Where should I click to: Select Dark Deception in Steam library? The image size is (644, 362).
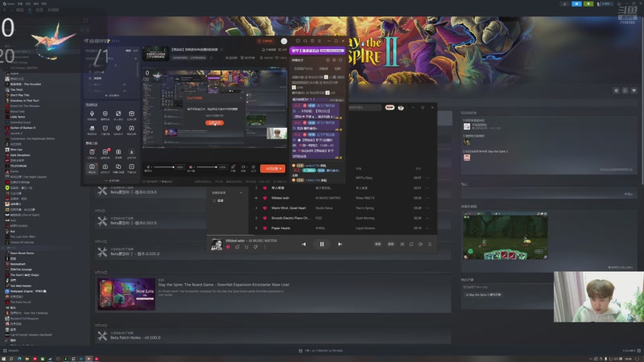tap(19, 155)
